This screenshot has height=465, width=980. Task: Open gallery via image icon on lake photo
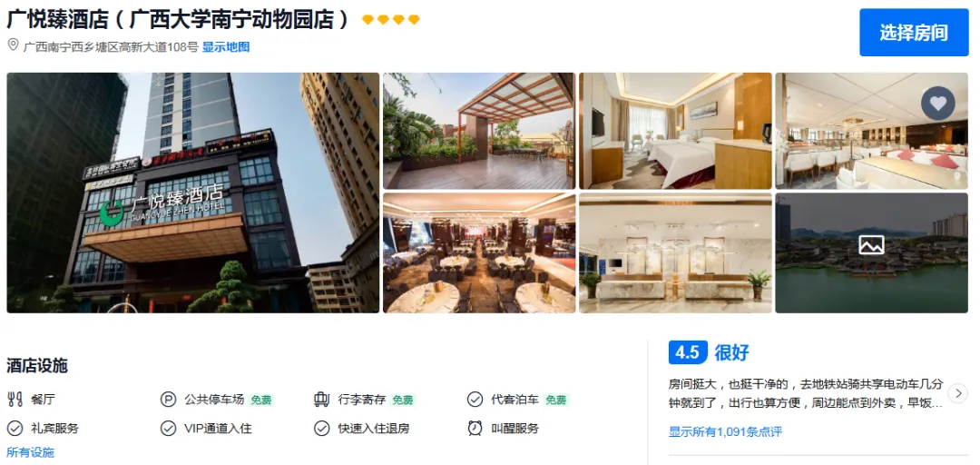pyautogui.click(x=871, y=244)
